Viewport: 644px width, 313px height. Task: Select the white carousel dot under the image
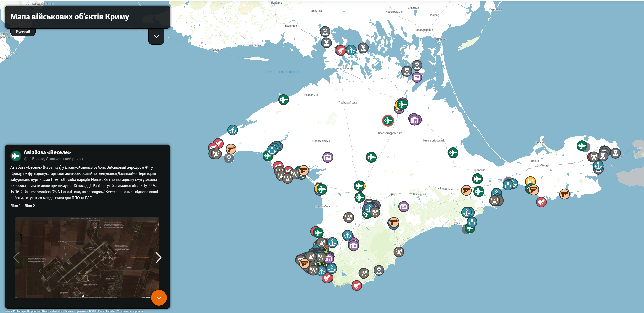coord(83,296)
